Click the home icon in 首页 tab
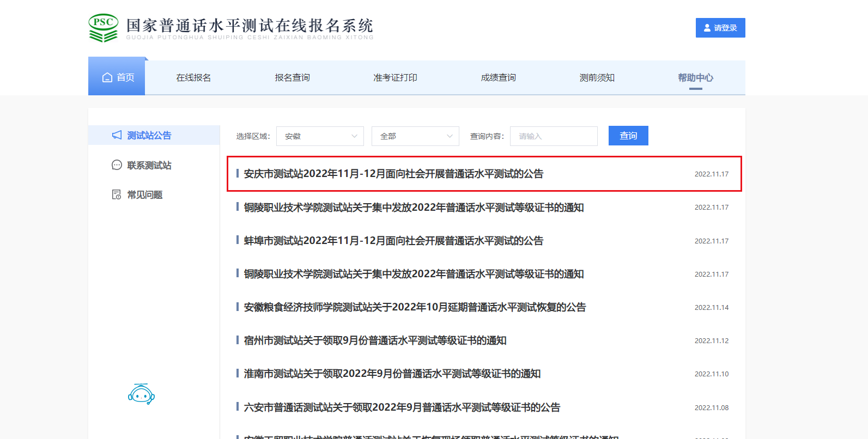The height and width of the screenshot is (439, 868). (x=107, y=77)
